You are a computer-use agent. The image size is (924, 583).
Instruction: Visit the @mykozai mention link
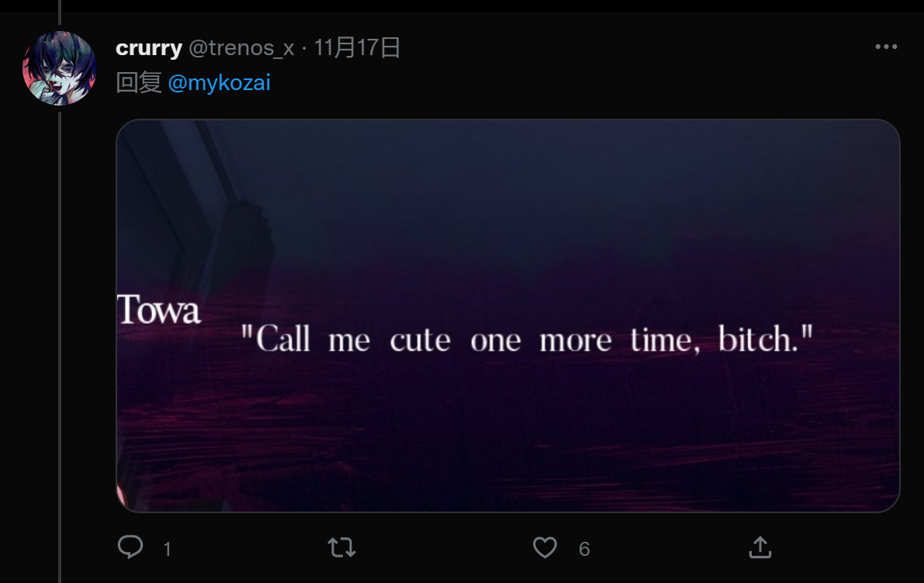[x=220, y=82]
